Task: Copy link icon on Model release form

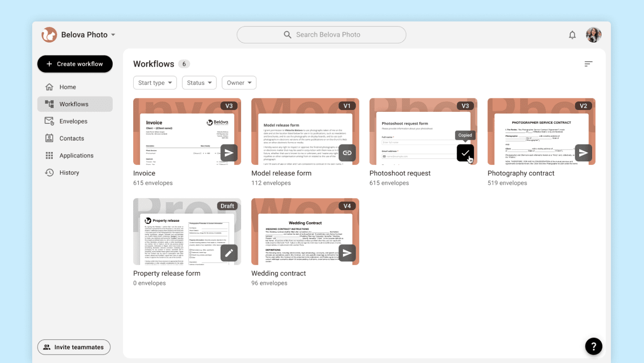Action: (347, 153)
